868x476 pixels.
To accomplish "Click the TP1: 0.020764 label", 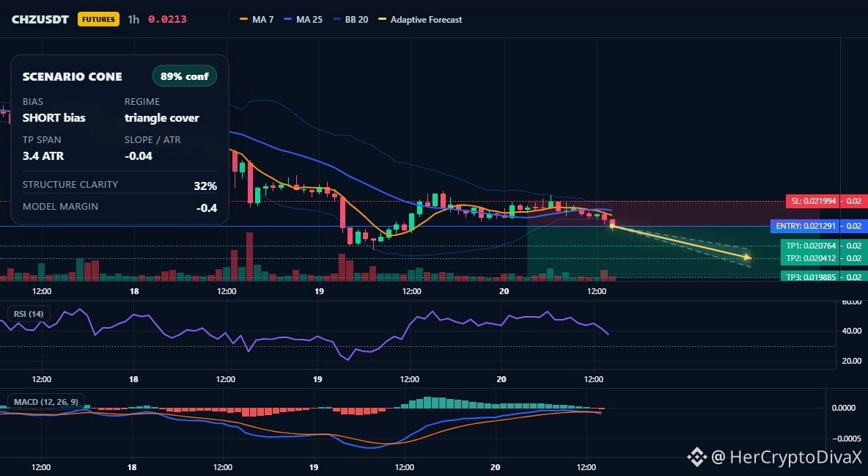I will click(810, 246).
